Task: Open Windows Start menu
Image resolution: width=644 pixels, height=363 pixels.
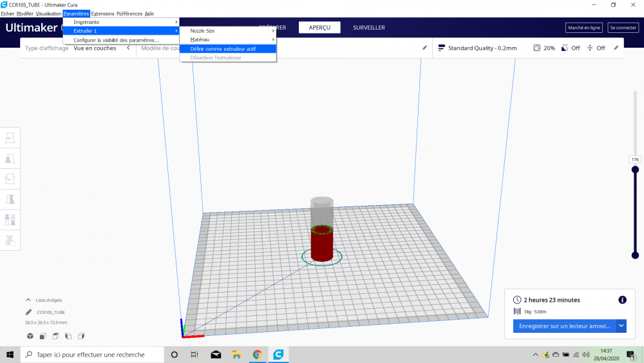Action: tap(10, 355)
